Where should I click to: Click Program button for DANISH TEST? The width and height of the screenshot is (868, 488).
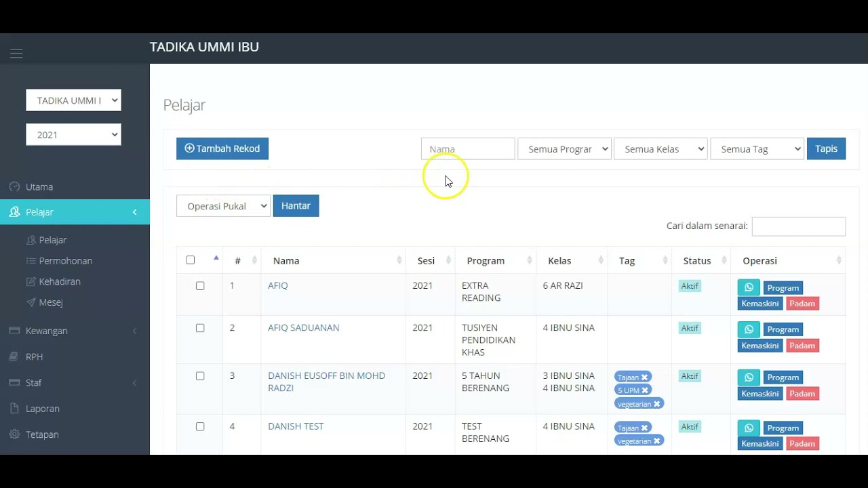click(x=783, y=428)
